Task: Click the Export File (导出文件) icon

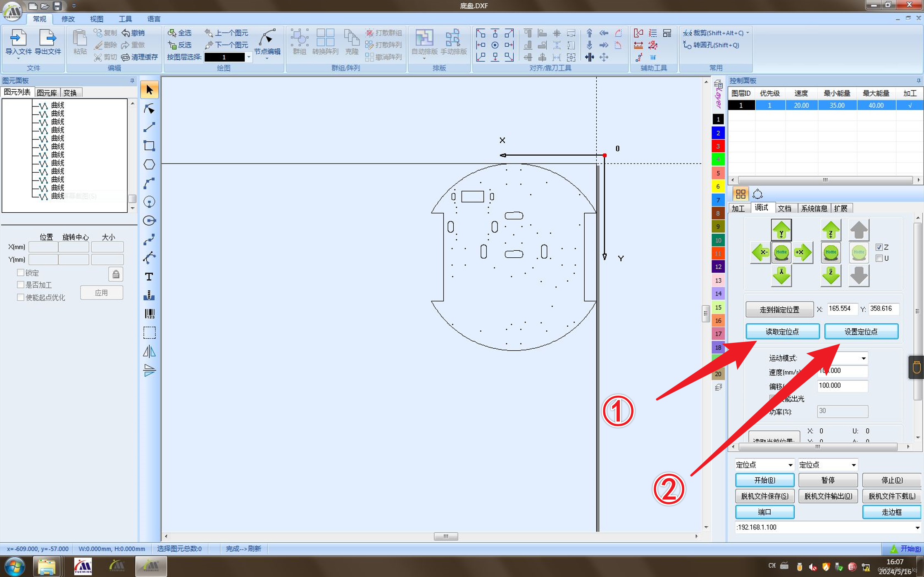Action: [48, 38]
